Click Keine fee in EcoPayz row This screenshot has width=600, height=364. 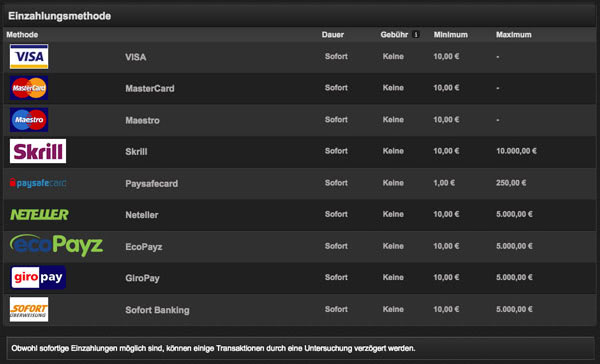point(393,246)
